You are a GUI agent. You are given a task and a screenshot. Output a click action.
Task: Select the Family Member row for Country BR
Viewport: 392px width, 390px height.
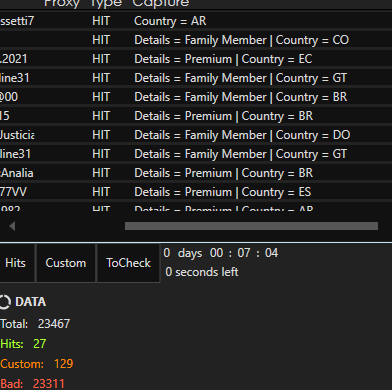coord(196,97)
